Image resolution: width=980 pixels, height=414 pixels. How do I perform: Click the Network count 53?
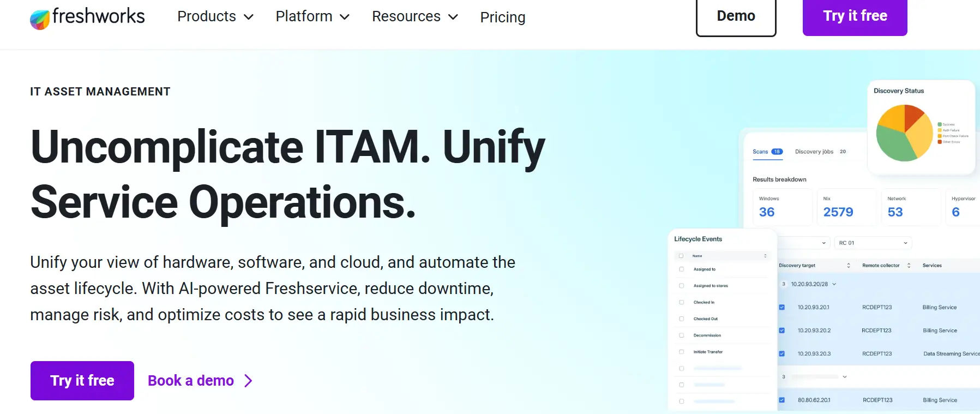895,212
